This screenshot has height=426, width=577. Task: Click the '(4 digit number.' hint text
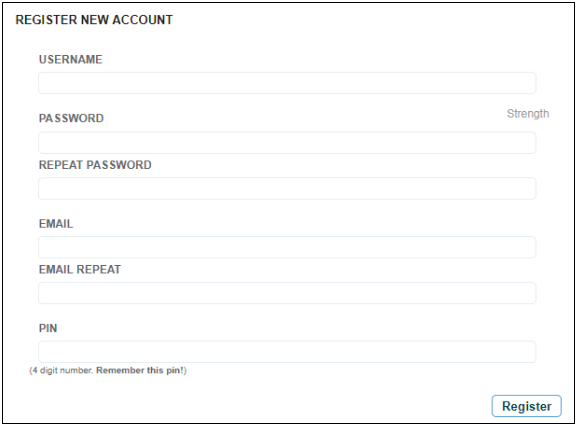click(x=61, y=370)
